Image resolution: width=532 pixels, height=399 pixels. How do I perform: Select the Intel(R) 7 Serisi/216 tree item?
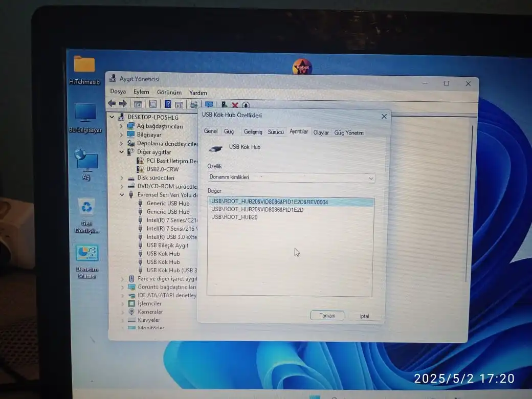172,229
